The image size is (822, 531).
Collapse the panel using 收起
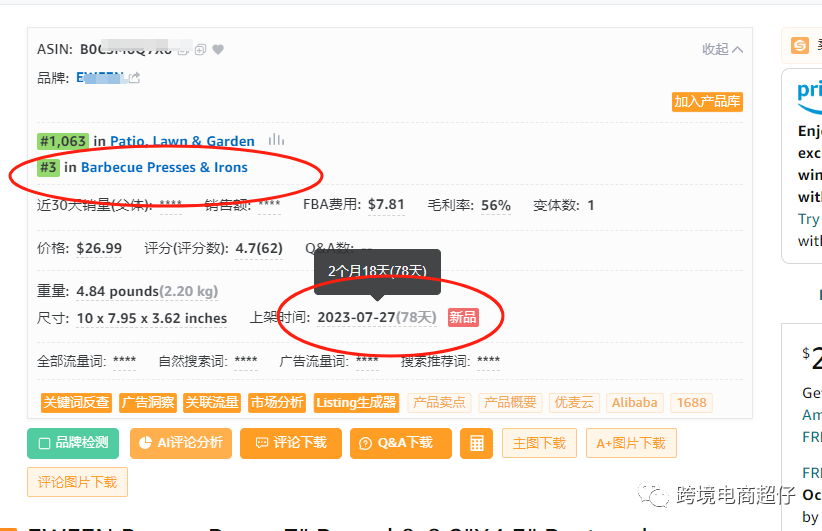(722, 49)
